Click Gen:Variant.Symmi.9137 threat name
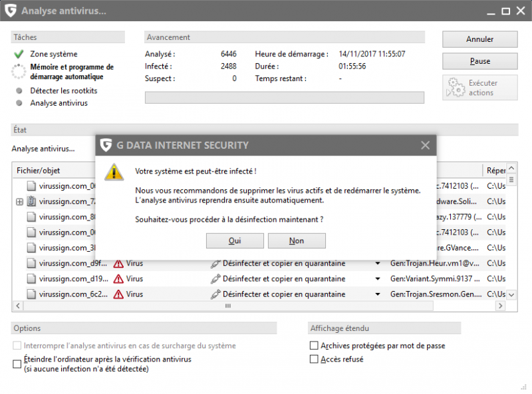The image size is (532, 394). tap(435, 278)
